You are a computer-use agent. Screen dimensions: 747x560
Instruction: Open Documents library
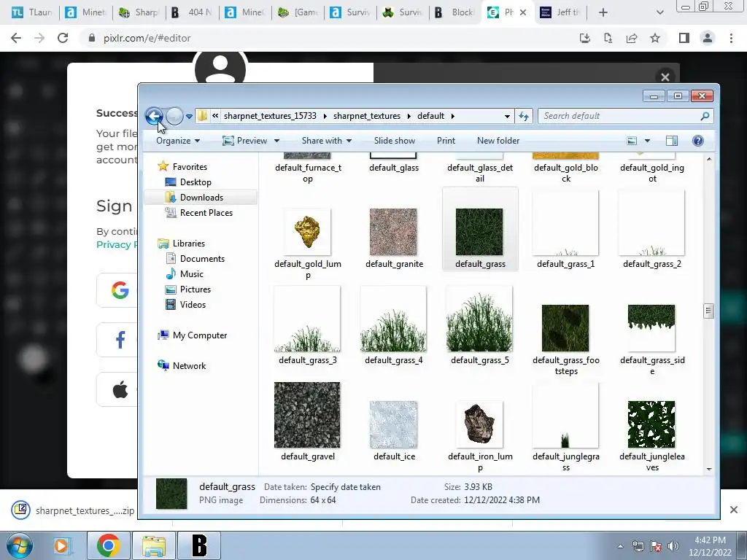tap(202, 259)
